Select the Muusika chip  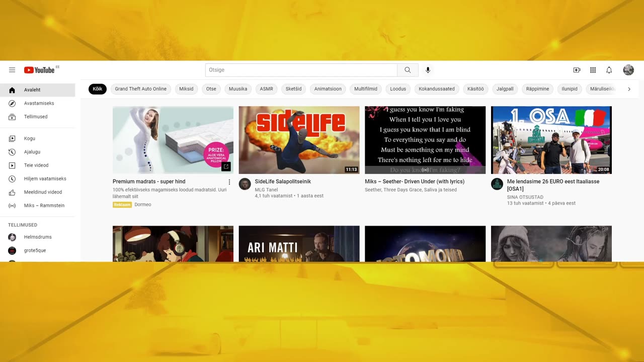click(x=238, y=89)
